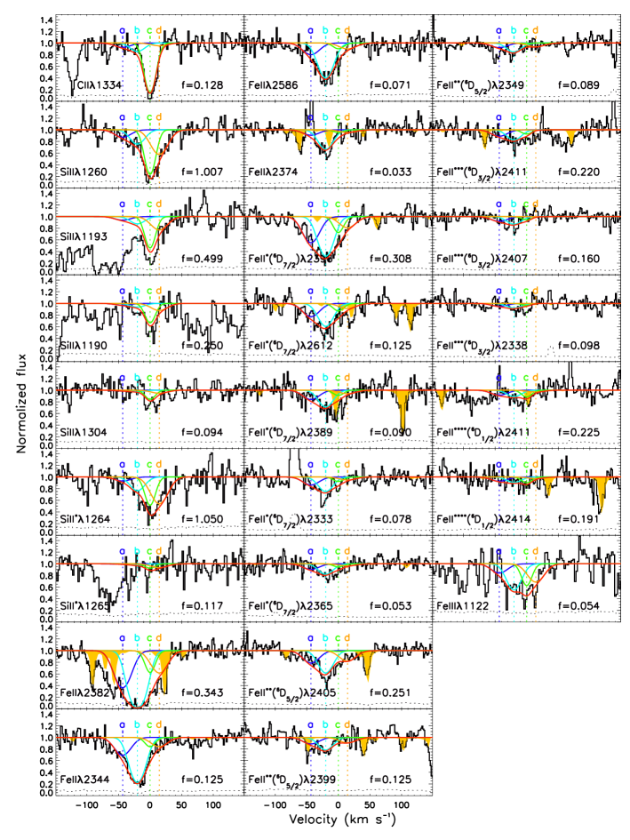Viewport: 630px width, 840px height.
Task: Click the FeII*** λ2407 label
Action: tap(482, 258)
